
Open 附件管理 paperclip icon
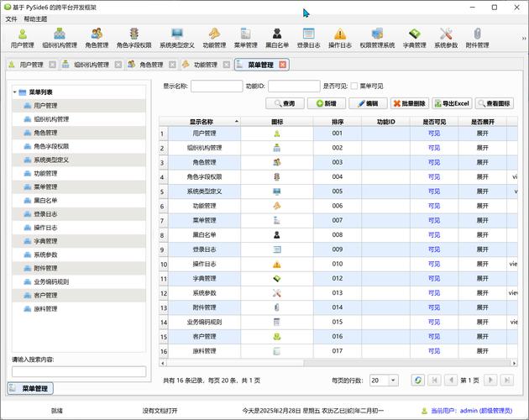(478, 38)
